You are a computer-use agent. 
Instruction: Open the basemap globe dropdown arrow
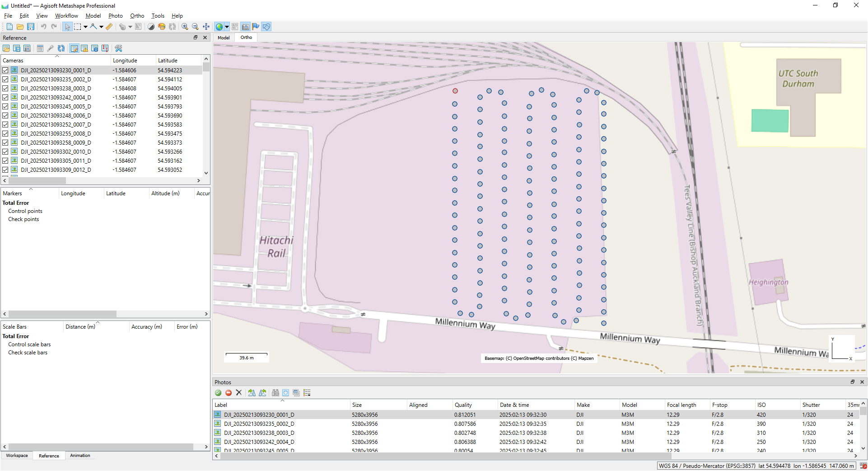click(227, 27)
